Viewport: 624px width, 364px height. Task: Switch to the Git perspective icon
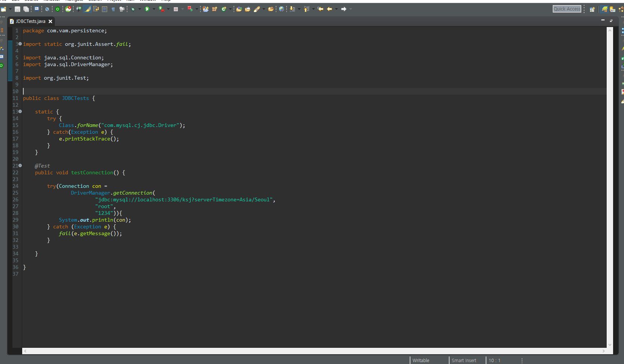pyautogui.click(x=612, y=9)
